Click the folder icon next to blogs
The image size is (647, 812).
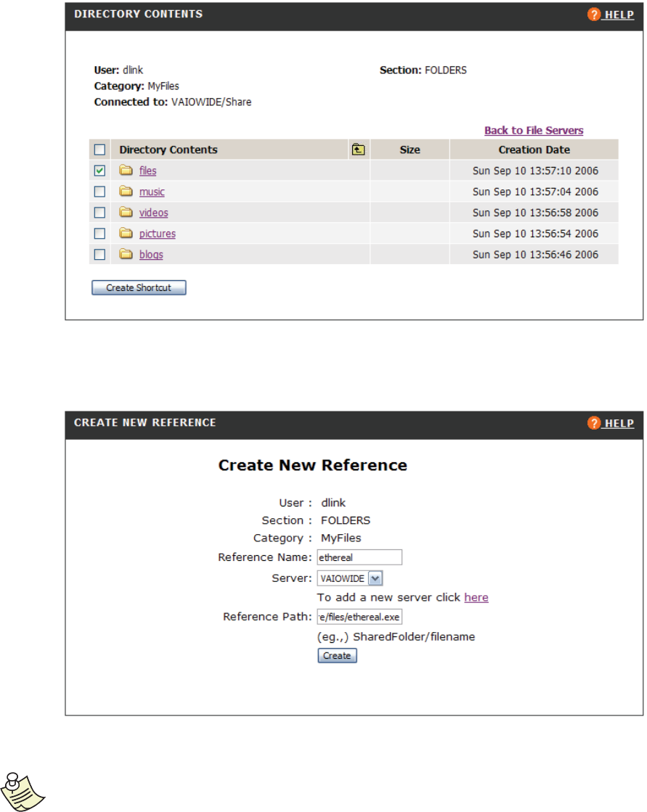[x=126, y=255]
